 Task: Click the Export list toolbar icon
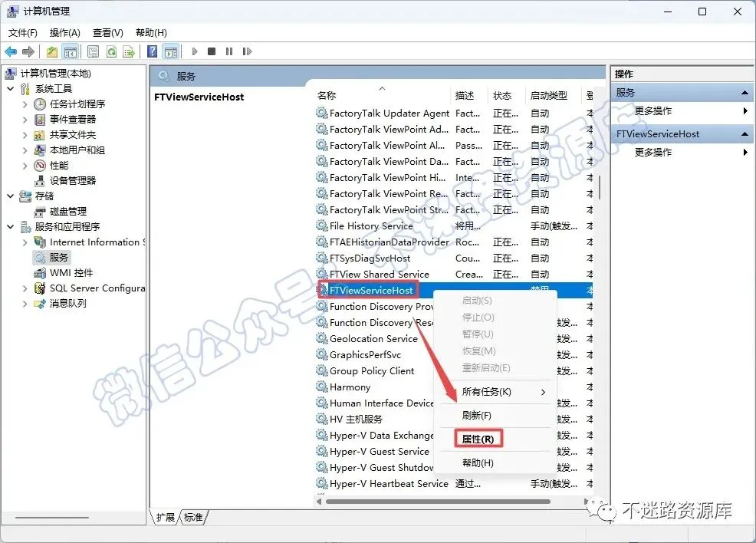click(x=129, y=51)
